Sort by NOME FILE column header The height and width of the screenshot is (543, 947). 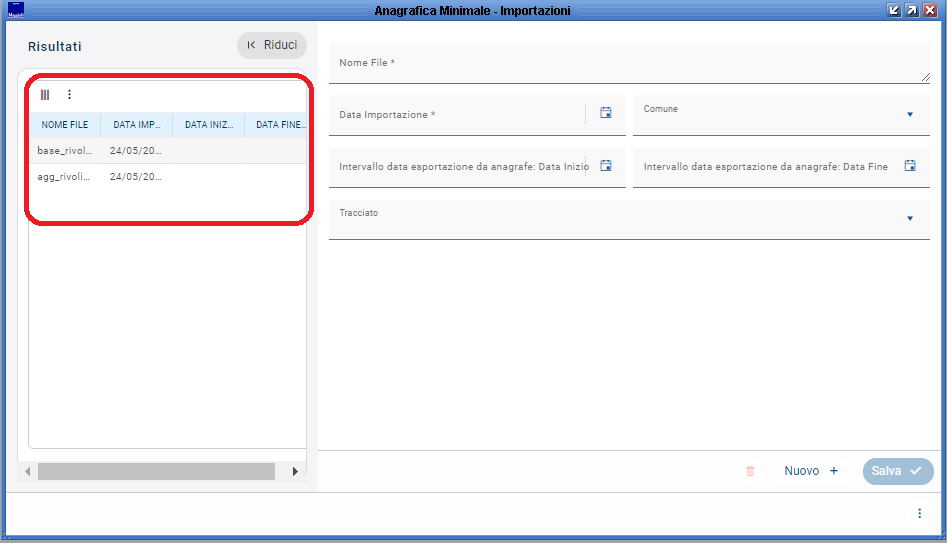(65, 124)
